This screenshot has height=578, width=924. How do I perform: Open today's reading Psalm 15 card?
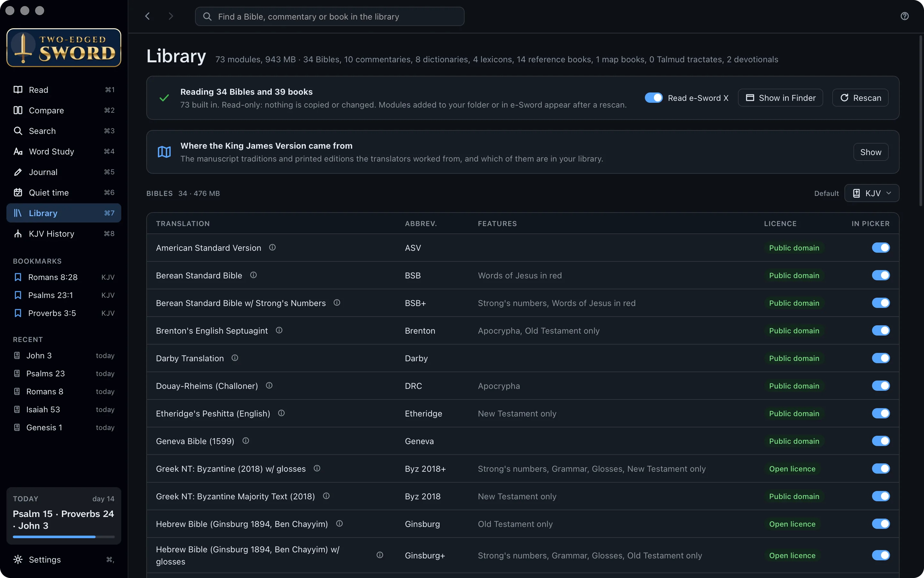tap(64, 516)
